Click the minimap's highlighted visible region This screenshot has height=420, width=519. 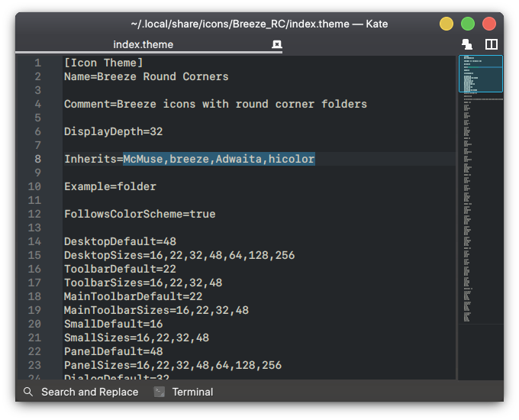(x=480, y=74)
